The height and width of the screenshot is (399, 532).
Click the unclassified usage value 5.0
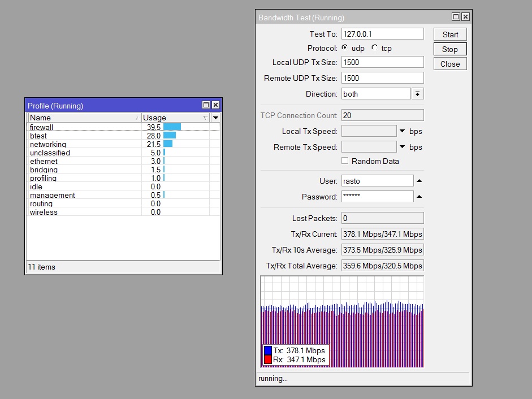155,153
